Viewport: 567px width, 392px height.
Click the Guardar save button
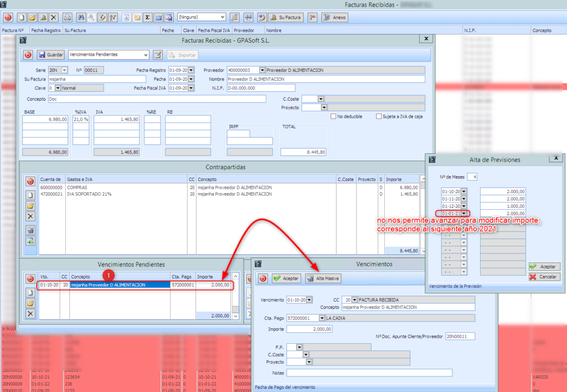tap(50, 55)
